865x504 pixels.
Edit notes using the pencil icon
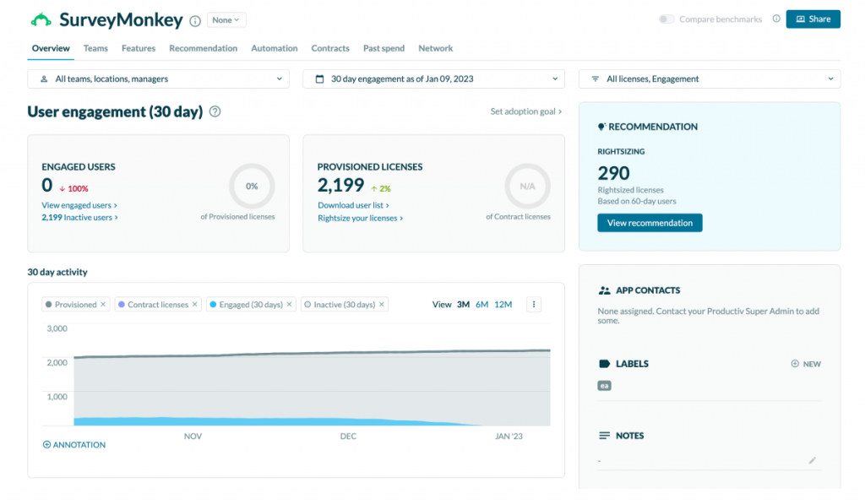(813, 459)
